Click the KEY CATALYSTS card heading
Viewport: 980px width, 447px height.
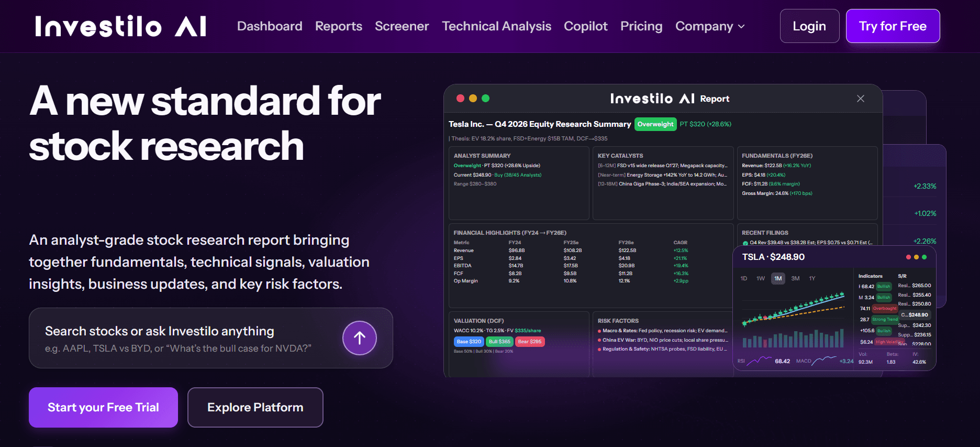click(x=620, y=156)
